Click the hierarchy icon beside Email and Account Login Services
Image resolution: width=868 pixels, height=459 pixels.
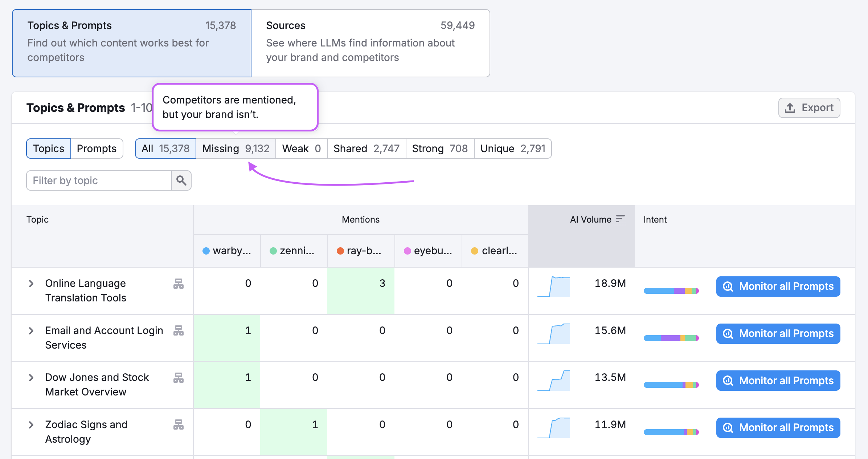(x=179, y=332)
